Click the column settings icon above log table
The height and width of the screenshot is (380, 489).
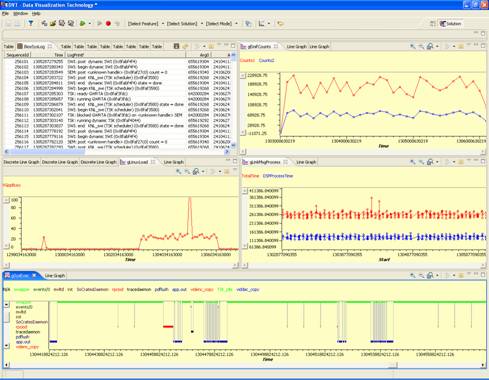click(176, 46)
